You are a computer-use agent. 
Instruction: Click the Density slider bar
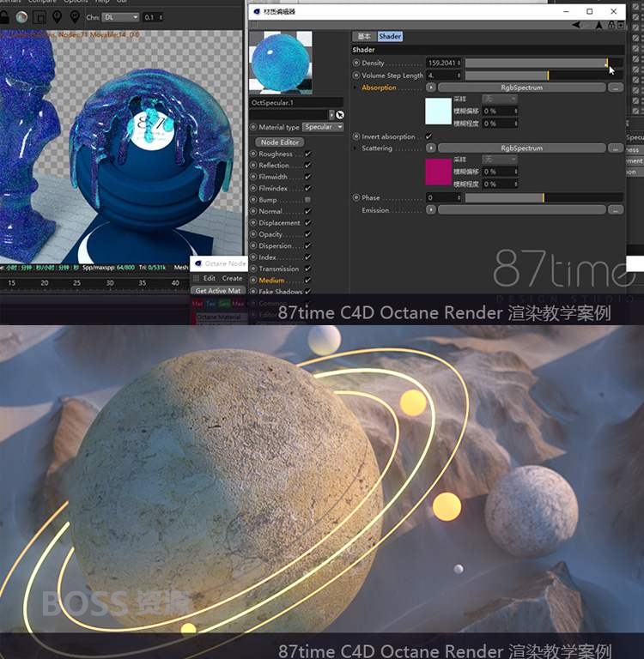[x=544, y=63]
